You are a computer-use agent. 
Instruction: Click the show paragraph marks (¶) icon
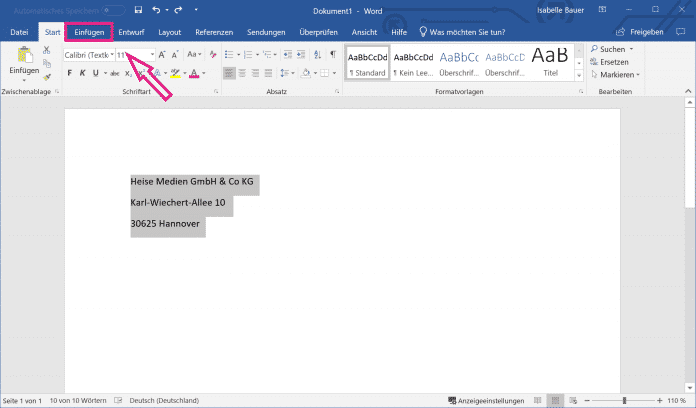tap(329, 54)
